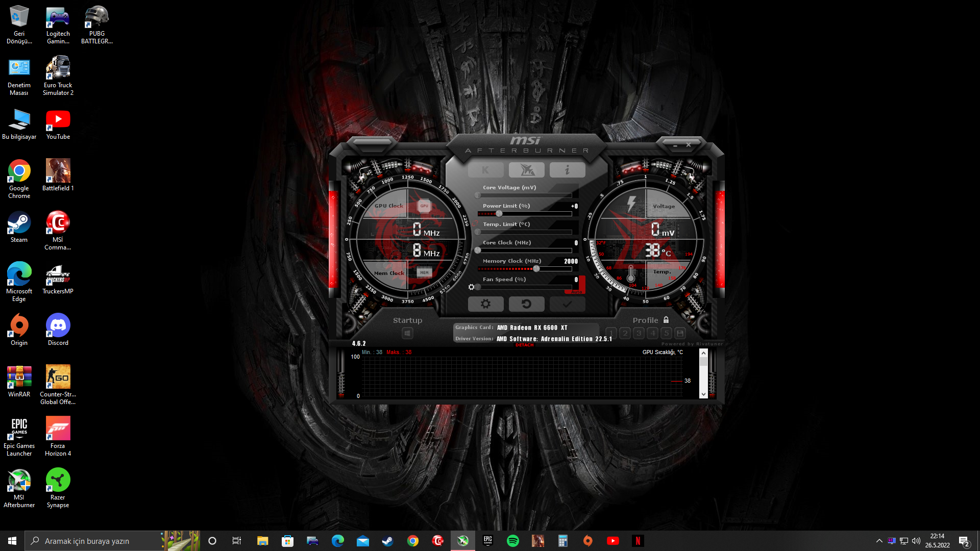Screen dimensions: 980x551
Task: Select profile slot 5
Action: click(667, 333)
